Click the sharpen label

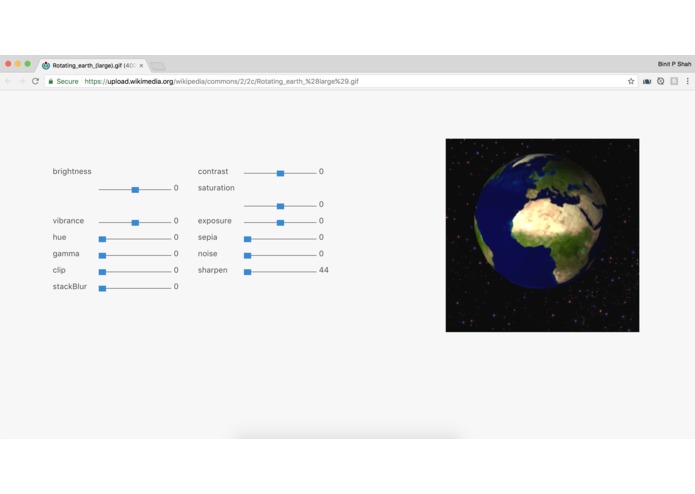212,270
